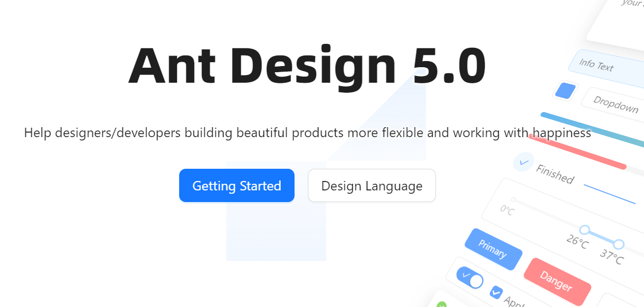Click the red progress bar
This screenshot has height=307, width=644.
[x=578, y=151]
